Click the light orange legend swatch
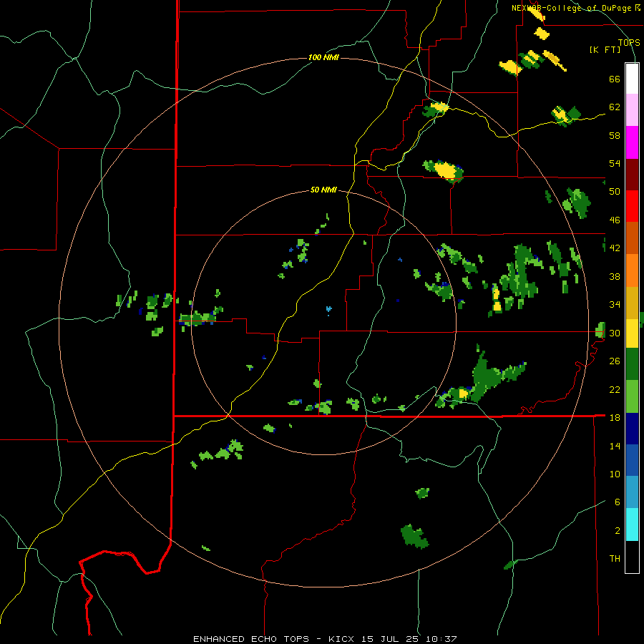This screenshot has width=644, height=644. click(x=632, y=270)
